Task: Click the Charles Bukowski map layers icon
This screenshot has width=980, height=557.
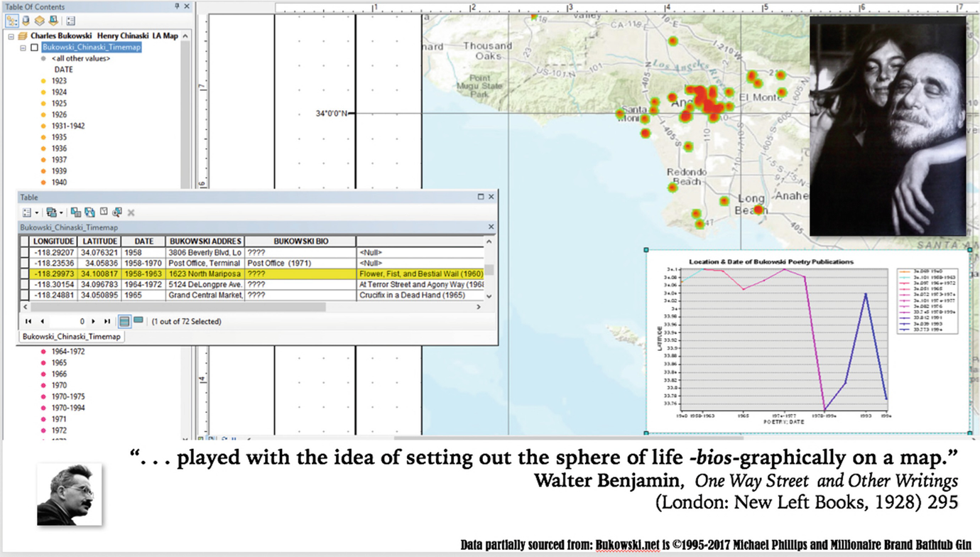Action: 22,36
